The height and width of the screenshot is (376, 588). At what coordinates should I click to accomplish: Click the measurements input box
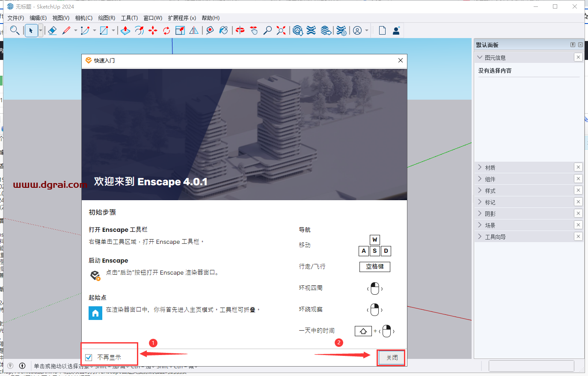coord(531,366)
